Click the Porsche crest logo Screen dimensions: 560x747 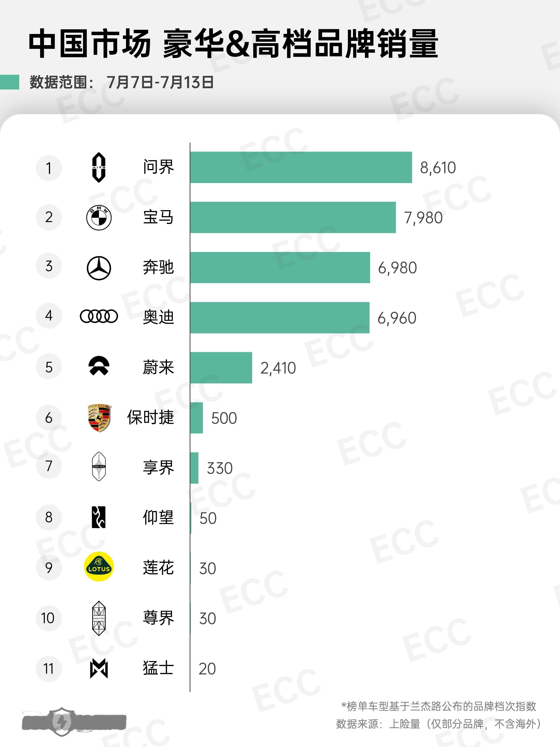point(99,418)
